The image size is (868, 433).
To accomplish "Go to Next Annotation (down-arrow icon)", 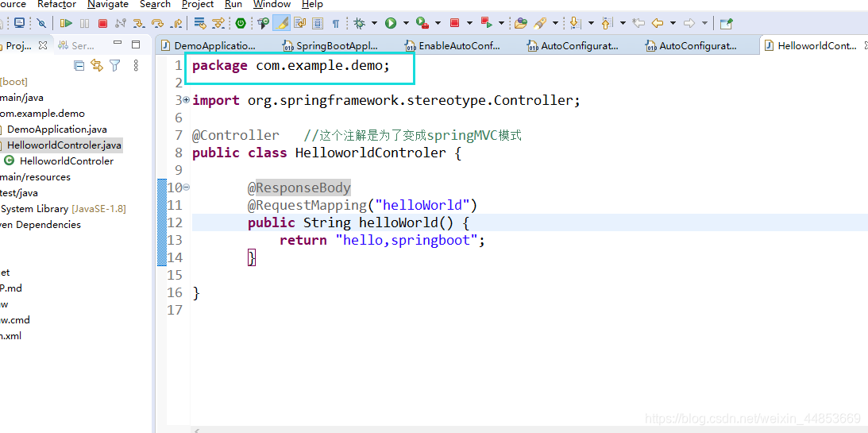I will pyautogui.click(x=575, y=23).
